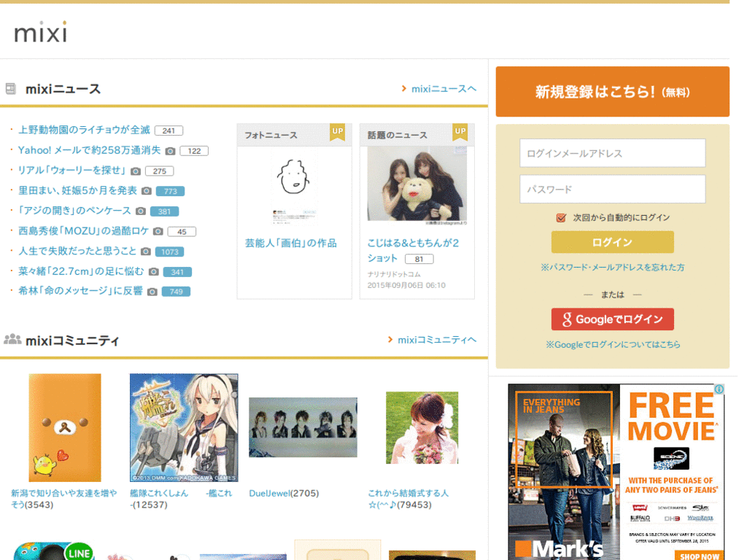Open 人生で失敗だったと思うこと news
The width and height of the screenshot is (747, 560).
click(x=77, y=251)
